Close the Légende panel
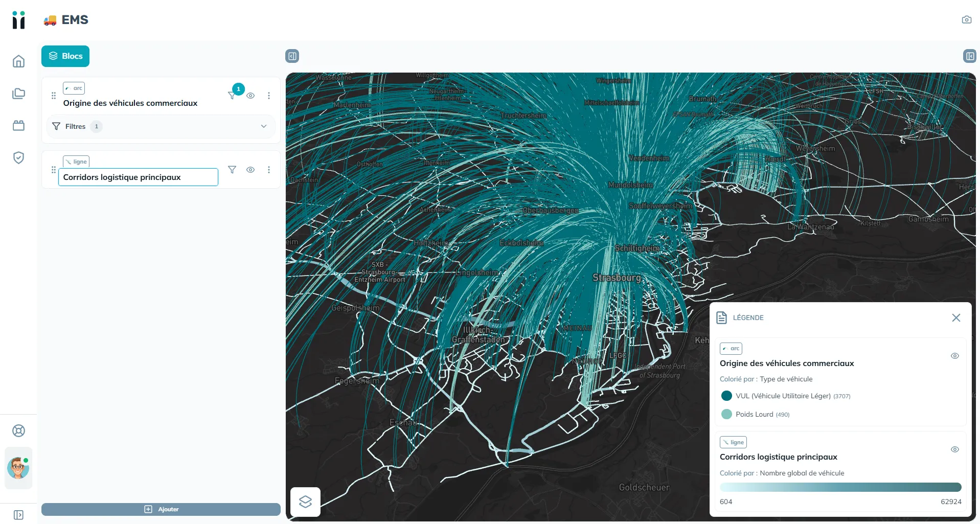 (x=956, y=317)
